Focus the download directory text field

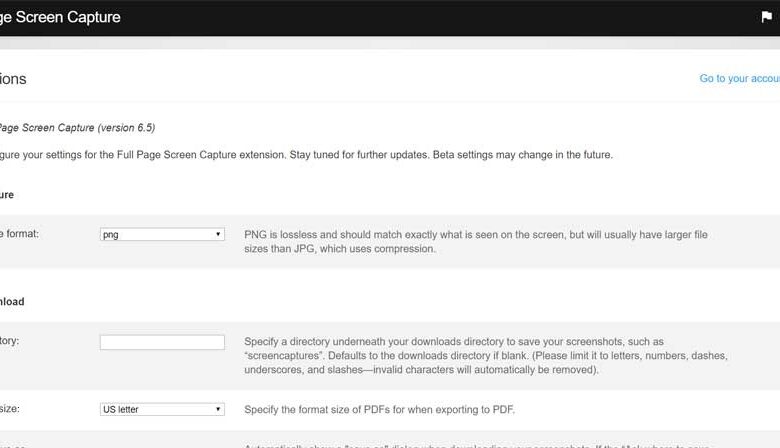click(x=162, y=342)
